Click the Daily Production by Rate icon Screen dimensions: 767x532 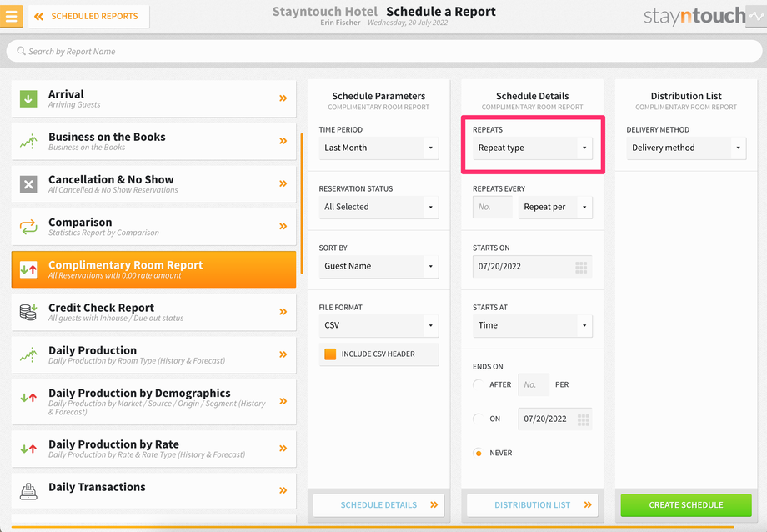point(28,449)
